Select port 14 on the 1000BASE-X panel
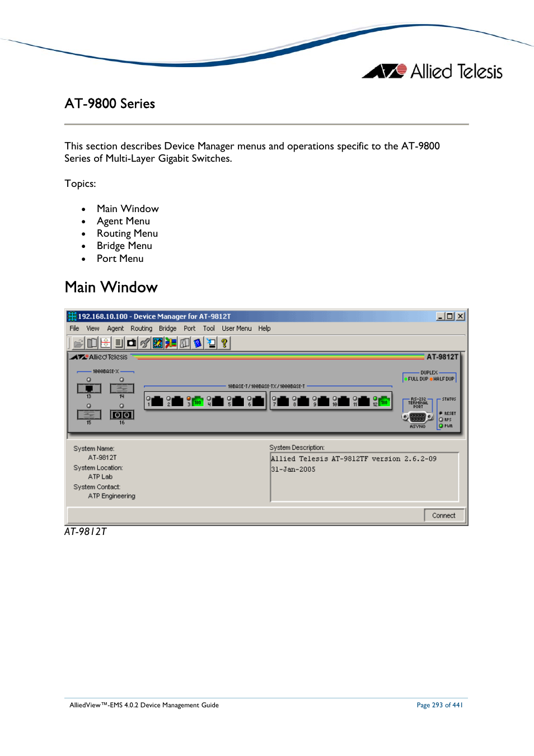Image resolution: width=534 pixels, height=756 pixels. coord(122,388)
